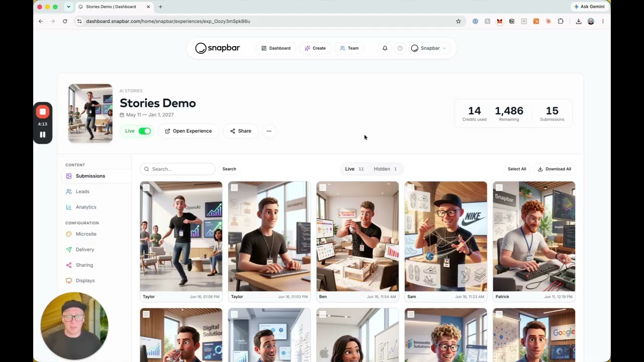644x362 pixels.
Task: Select checkbox on Digital Solutions card
Action: click(146, 314)
